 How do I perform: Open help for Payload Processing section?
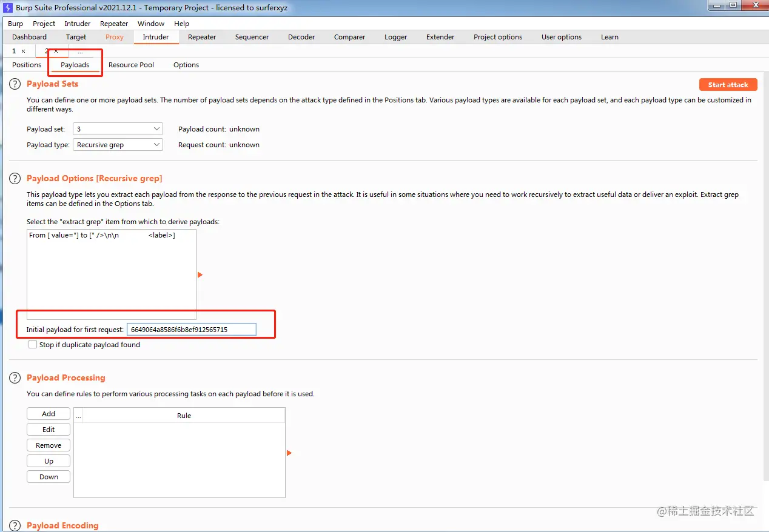click(15, 377)
